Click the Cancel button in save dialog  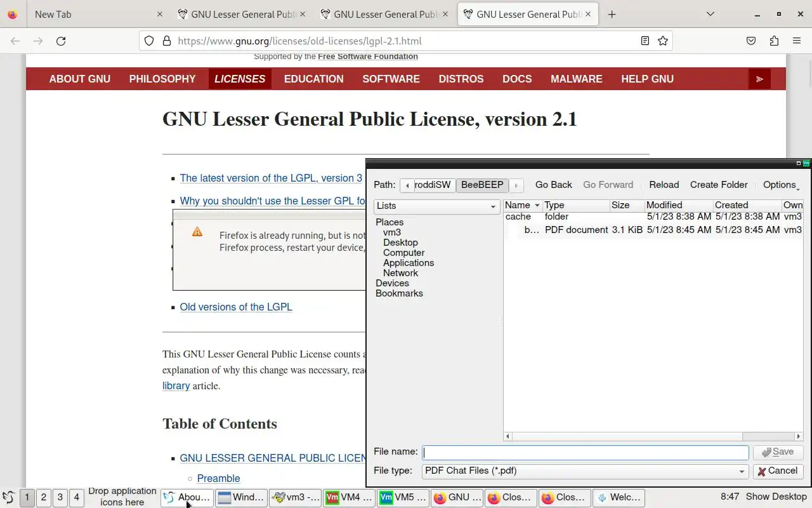pyautogui.click(x=778, y=471)
